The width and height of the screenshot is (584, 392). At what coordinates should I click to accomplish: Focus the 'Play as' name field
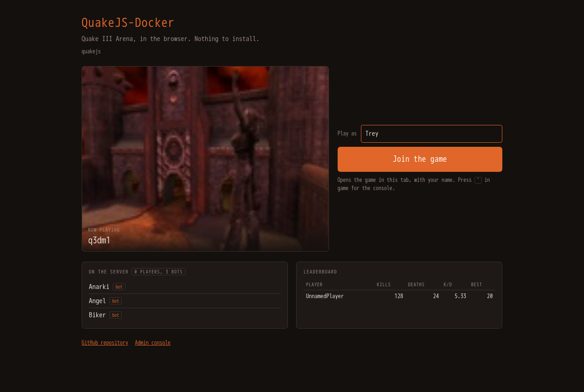tap(432, 134)
